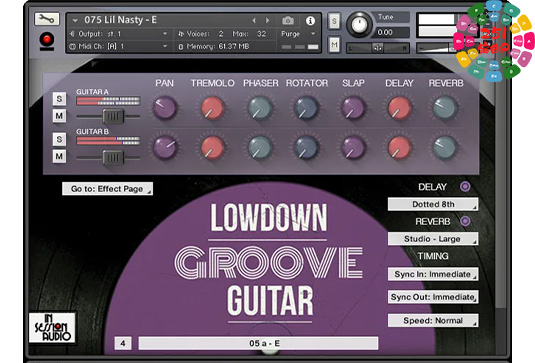Open the camera snapshot icon
535x363 pixels.
click(288, 20)
